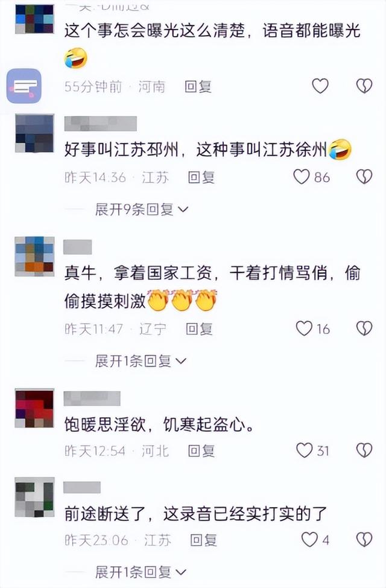Screen dimensions: 386x588
Task: Dislike the 河南 comment with broken heart
Action: click(x=364, y=86)
